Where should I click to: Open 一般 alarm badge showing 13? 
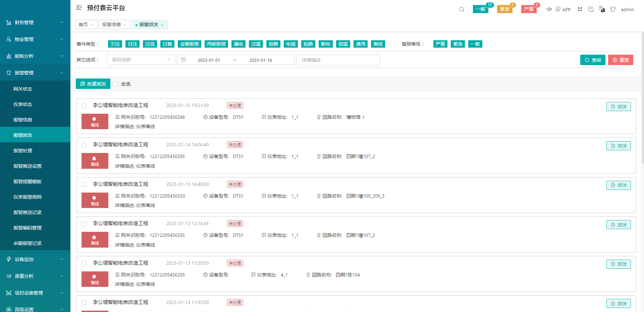[481, 9]
